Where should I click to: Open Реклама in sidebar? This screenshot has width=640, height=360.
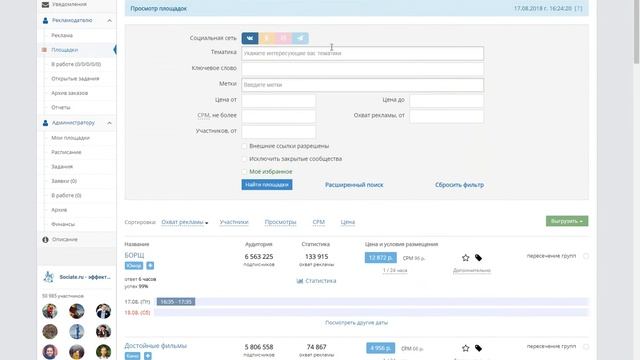tap(62, 36)
